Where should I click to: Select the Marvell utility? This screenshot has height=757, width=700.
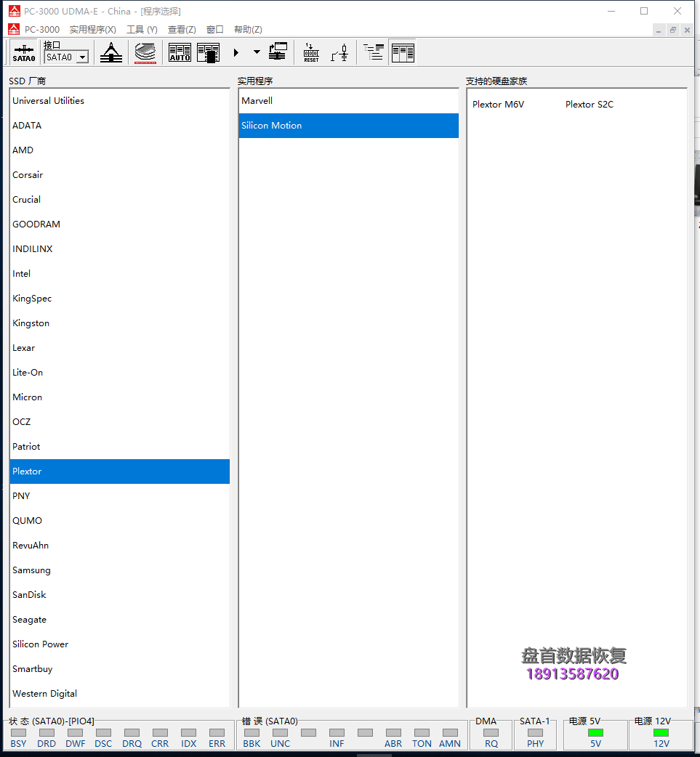(348, 101)
